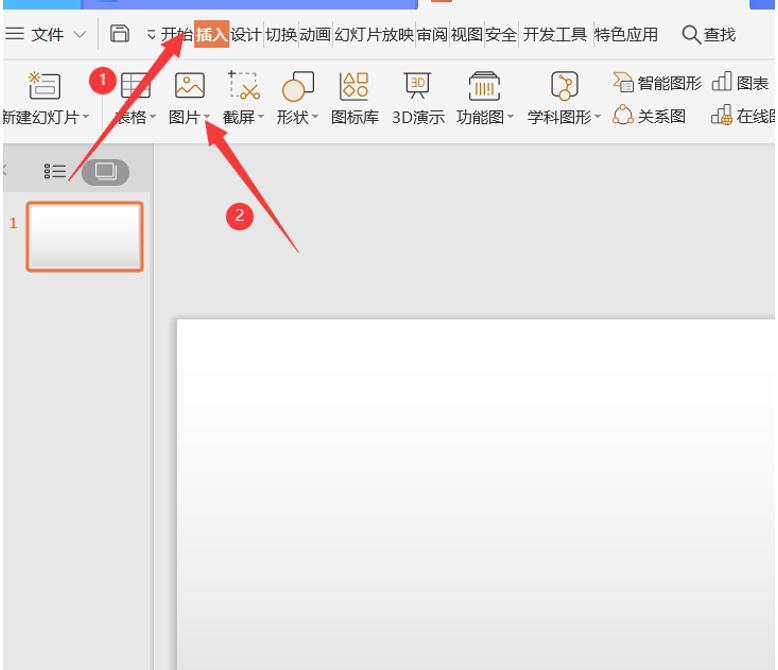This screenshot has height=670, width=778.
Task: Expand the 学科图形 dropdown arrow
Action: point(597,117)
